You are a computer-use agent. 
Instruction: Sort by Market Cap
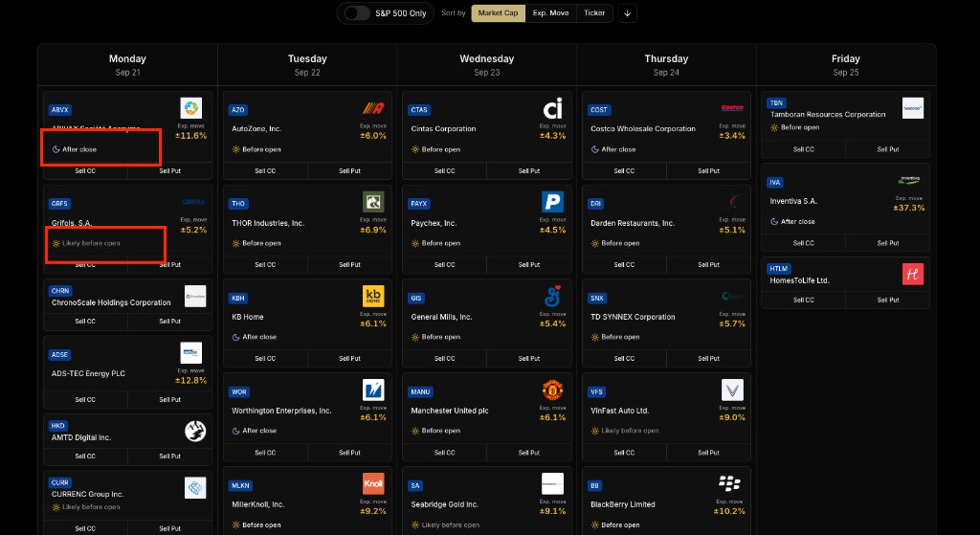pyautogui.click(x=498, y=13)
